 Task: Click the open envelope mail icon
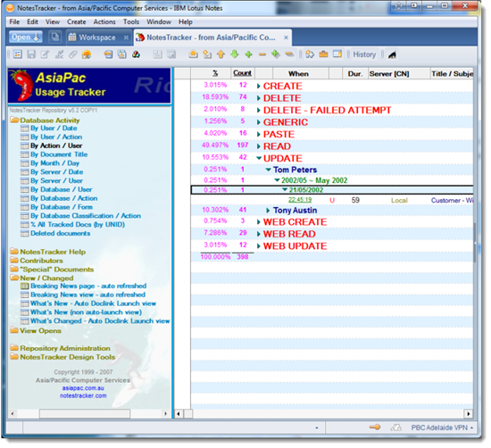coord(193,54)
